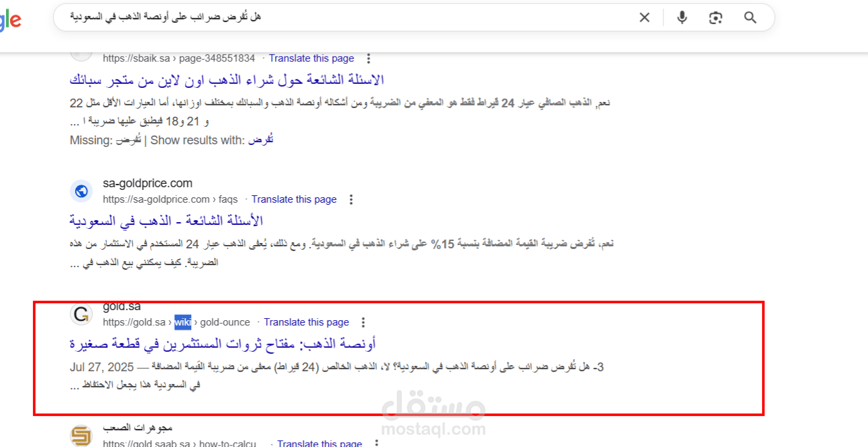Click the sa-goldprice.com faqs URL
Viewport: 868px width, 447px height.
(x=170, y=199)
